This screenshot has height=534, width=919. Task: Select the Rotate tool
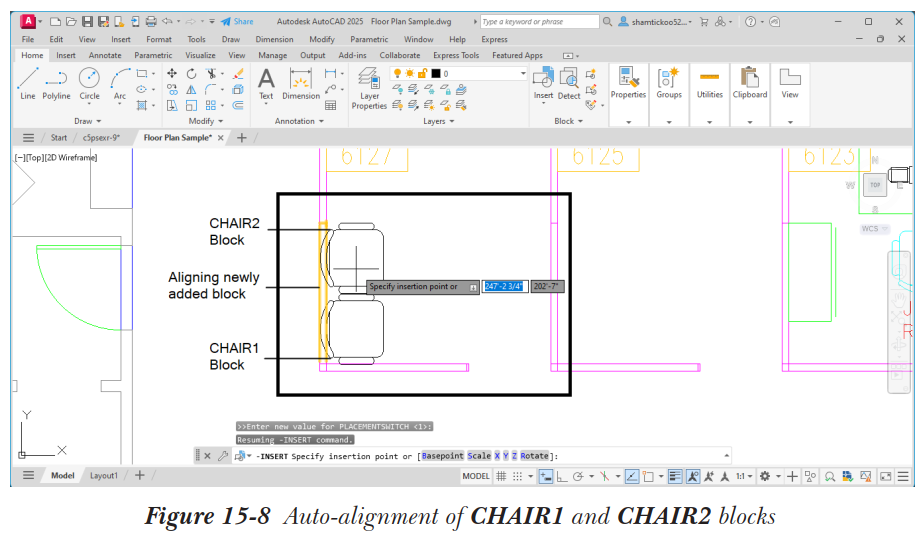[191, 74]
